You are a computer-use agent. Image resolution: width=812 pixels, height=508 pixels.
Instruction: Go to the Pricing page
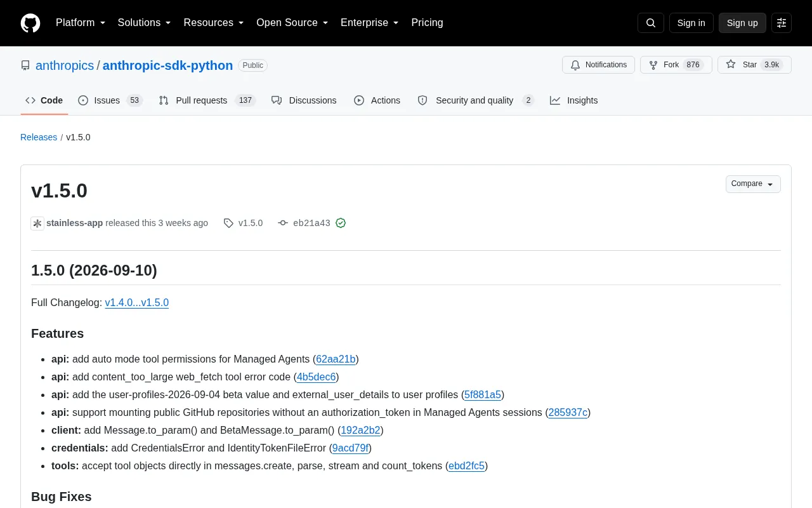(427, 23)
